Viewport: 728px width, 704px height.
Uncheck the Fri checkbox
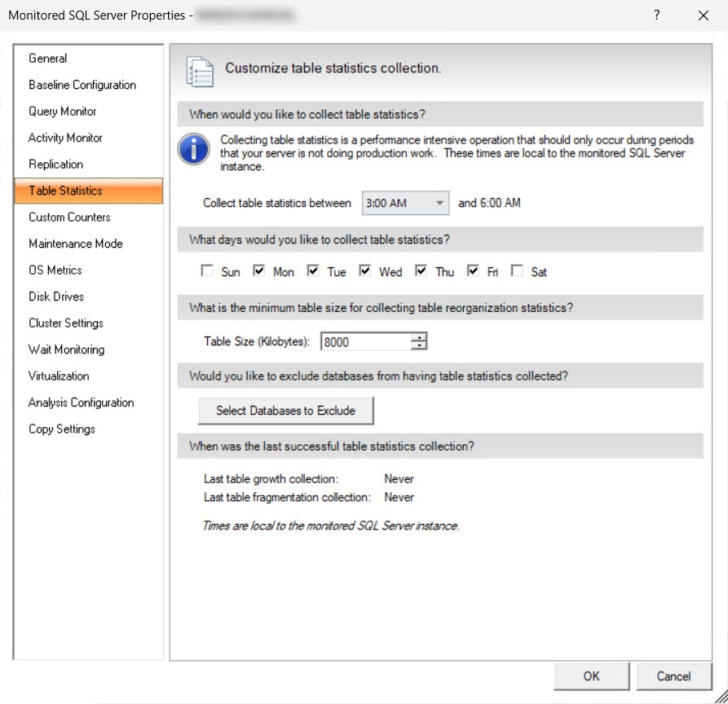click(473, 271)
